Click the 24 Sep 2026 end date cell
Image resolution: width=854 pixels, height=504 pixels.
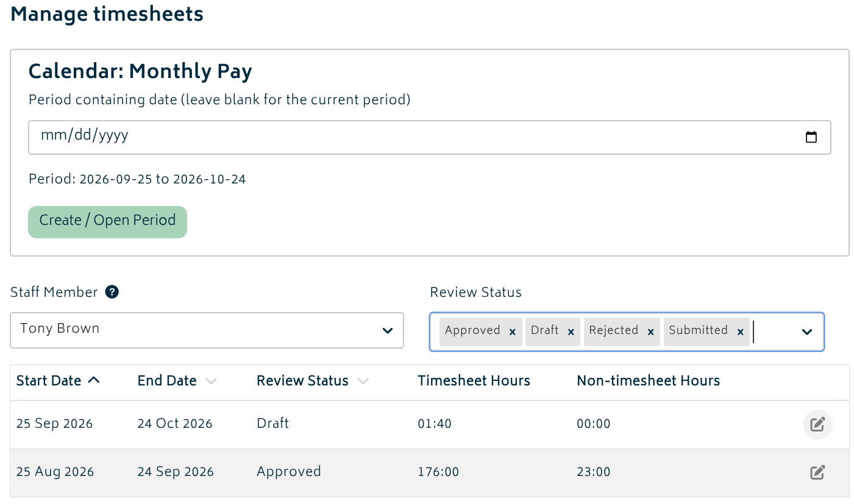coord(176,472)
